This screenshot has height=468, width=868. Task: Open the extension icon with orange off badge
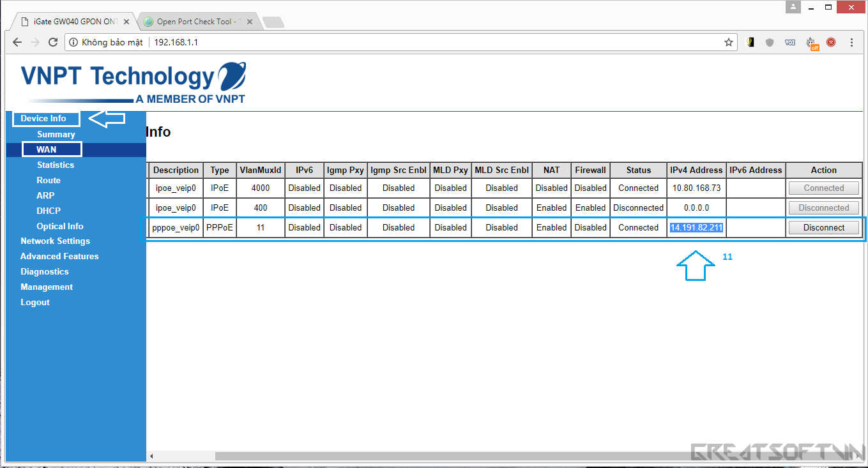tap(812, 43)
